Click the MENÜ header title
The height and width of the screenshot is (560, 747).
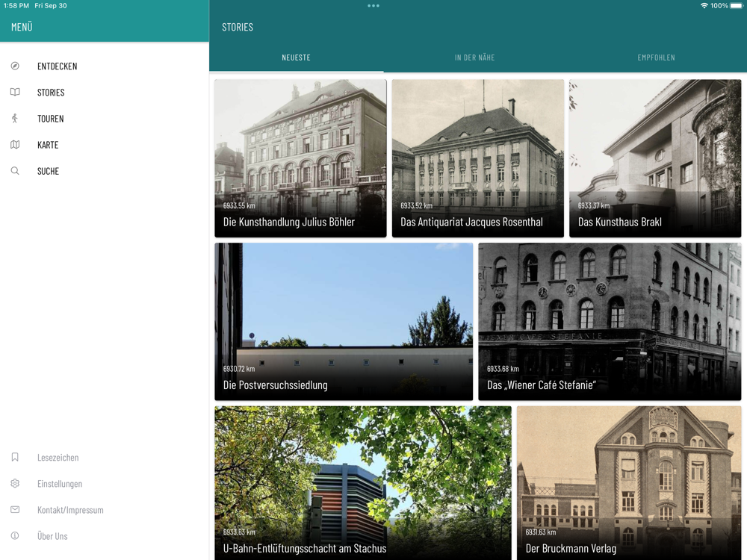pyautogui.click(x=22, y=27)
